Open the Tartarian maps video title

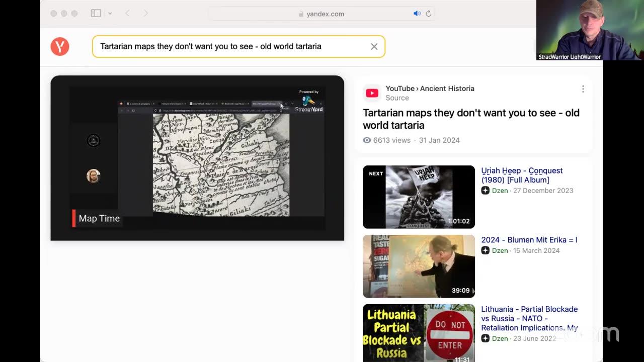[x=471, y=119]
